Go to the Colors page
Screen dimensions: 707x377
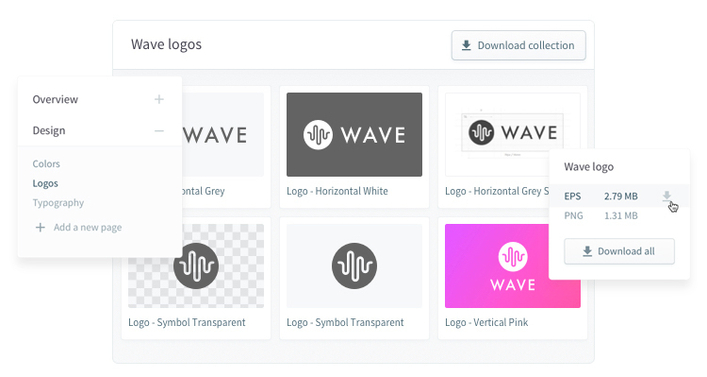coord(46,164)
